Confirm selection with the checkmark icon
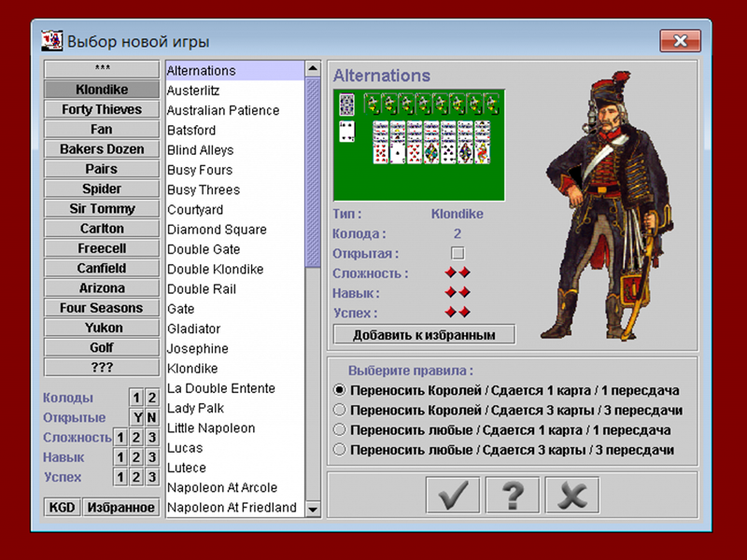 click(x=453, y=495)
